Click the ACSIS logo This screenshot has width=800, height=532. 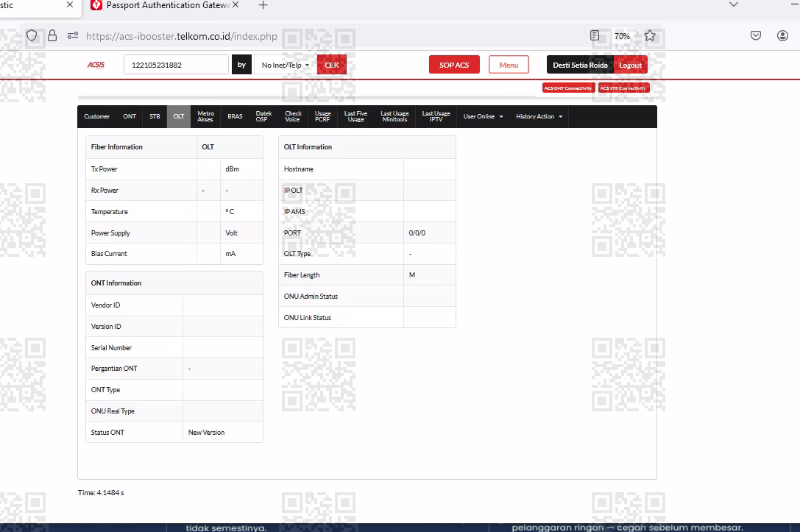tap(96, 65)
